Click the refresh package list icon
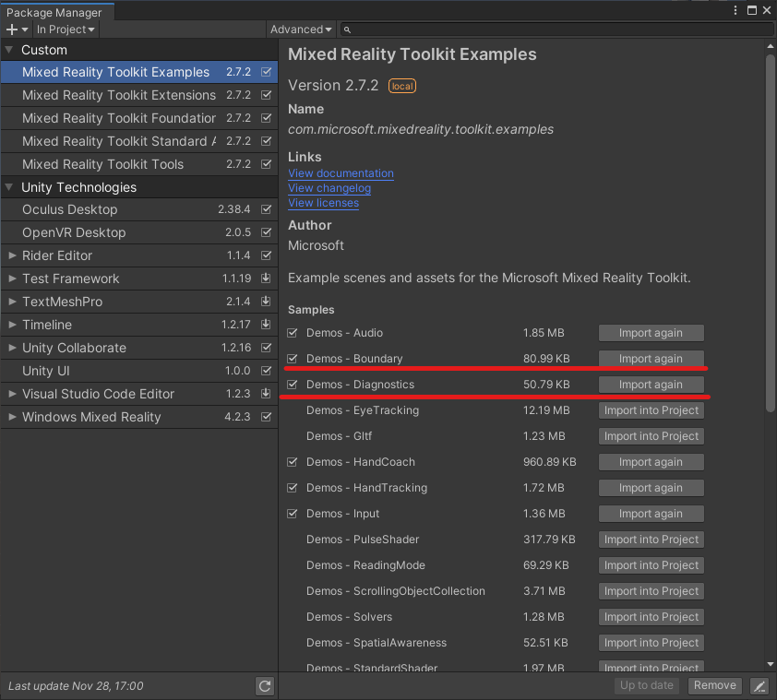The width and height of the screenshot is (777, 700). pos(265,686)
